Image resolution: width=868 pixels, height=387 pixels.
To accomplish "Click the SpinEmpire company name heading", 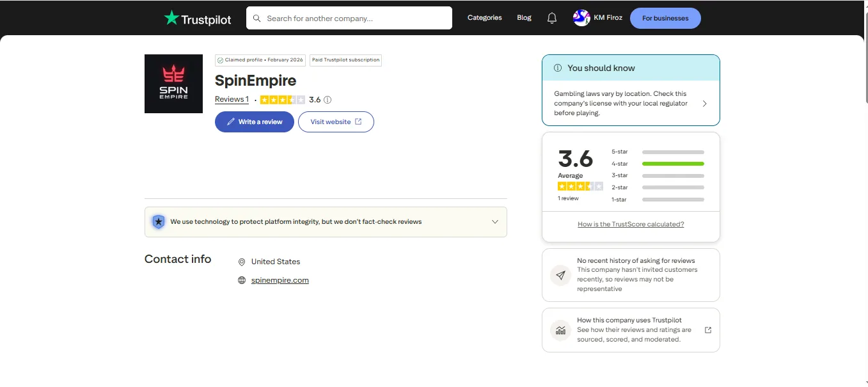I will click(255, 81).
